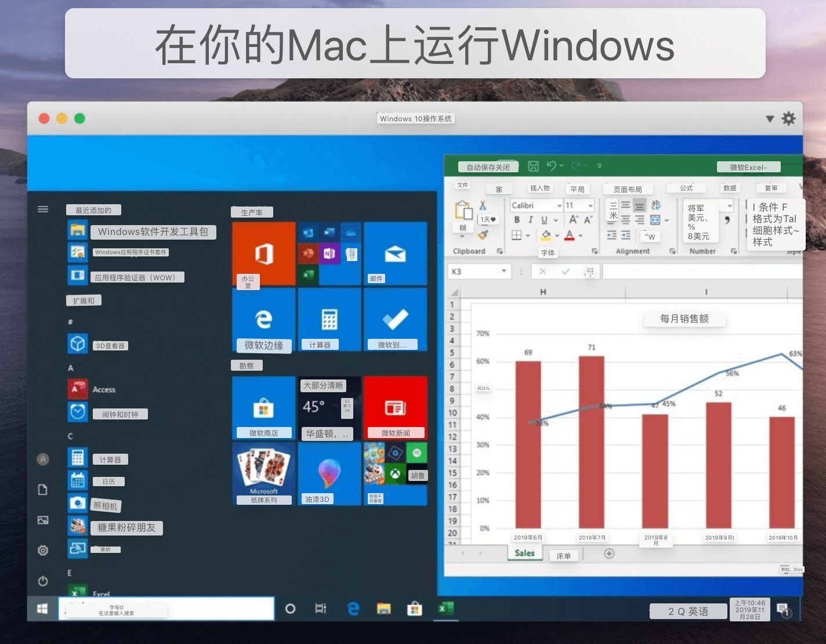
Task: Open the Windows Start button
Action: [42, 609]
